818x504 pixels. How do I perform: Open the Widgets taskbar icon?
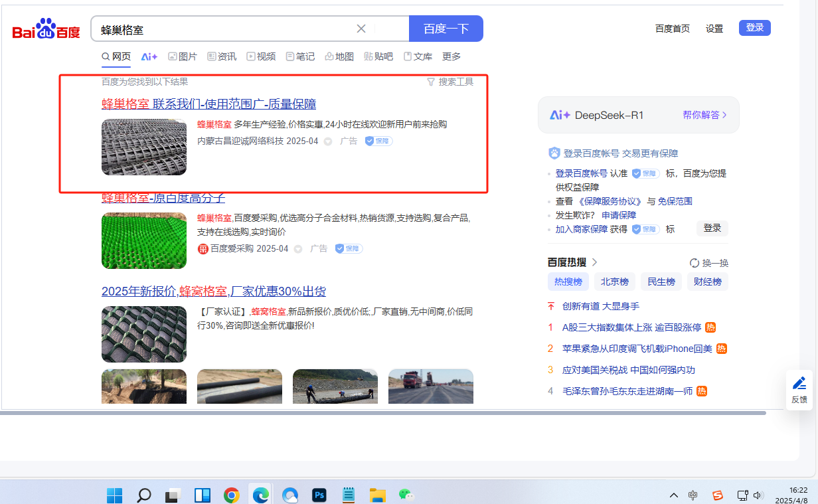203,495
